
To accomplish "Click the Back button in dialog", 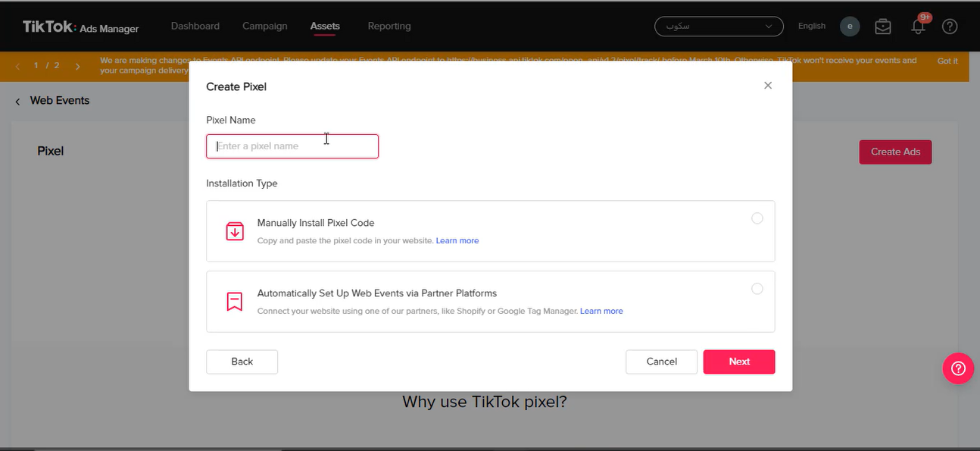I will click(242, 362).
